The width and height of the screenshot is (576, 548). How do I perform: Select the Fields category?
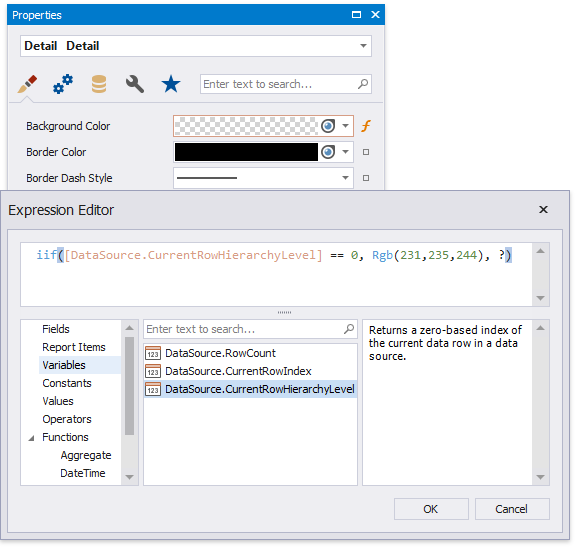(x=56, y=329)
